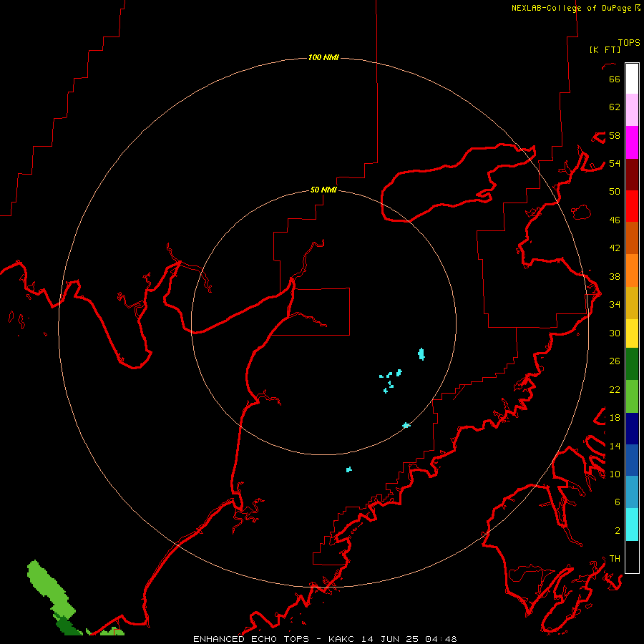This screenshot has width=644, height=644.
Task: Click the 'ENHANCED ECHO TOPS' caption text
Action: [251, 639]
